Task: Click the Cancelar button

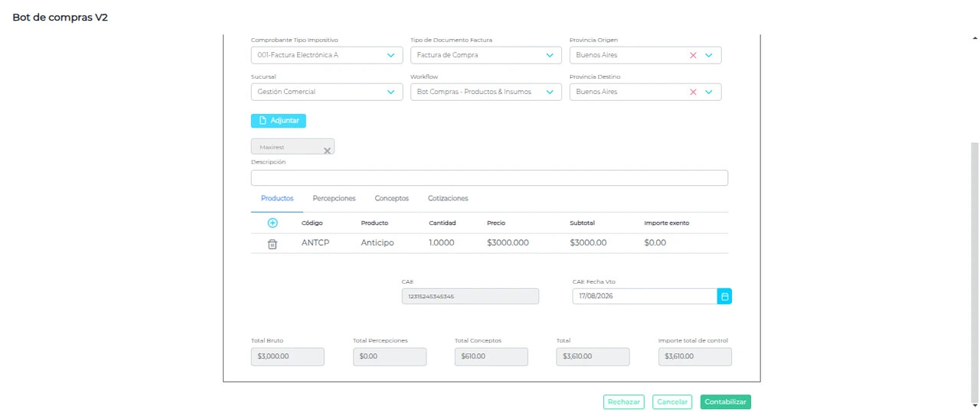Action: pyautogui.click(x=672, y=401)
